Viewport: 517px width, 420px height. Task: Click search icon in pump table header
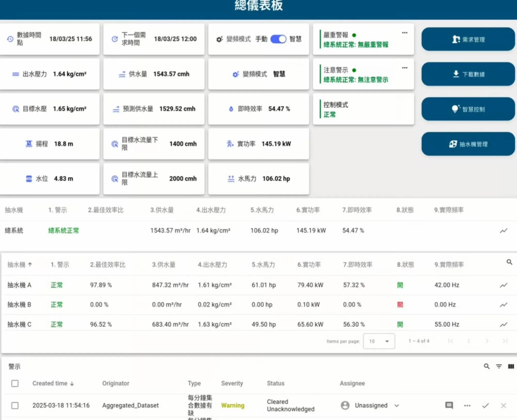509,262
